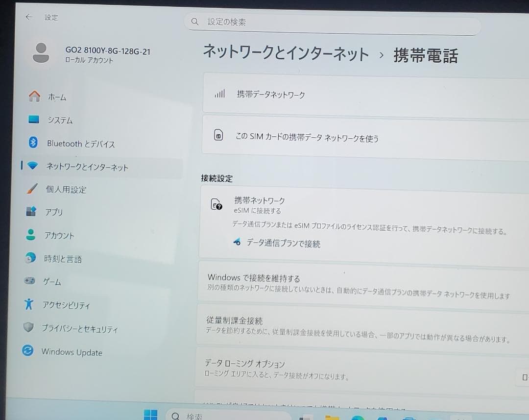Screen dimensions: 529x420
Task: Click the Home icon next to ホーム
Action: click(x=34, y=97)
